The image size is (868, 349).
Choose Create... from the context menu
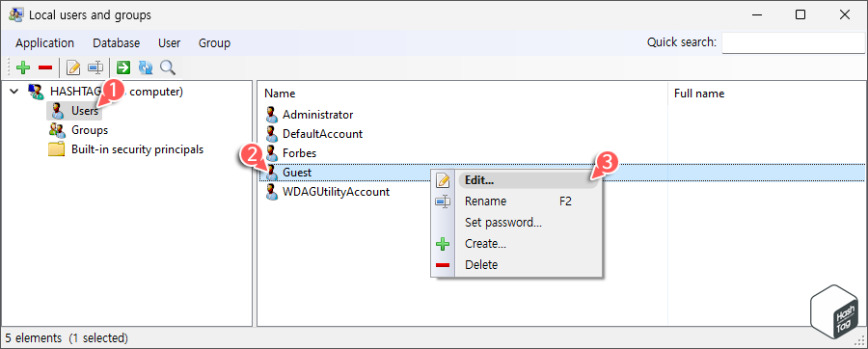tap(529, 243)
